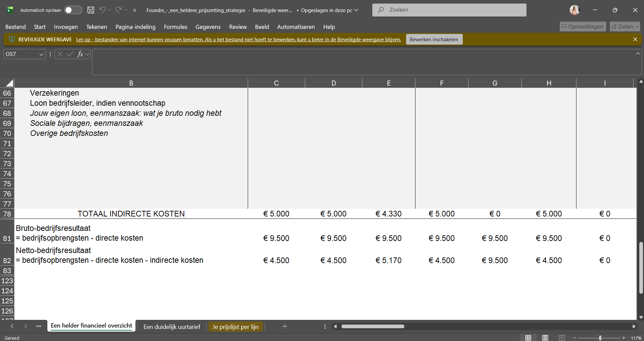Add a new sheet with plus icon

(285, 326)
